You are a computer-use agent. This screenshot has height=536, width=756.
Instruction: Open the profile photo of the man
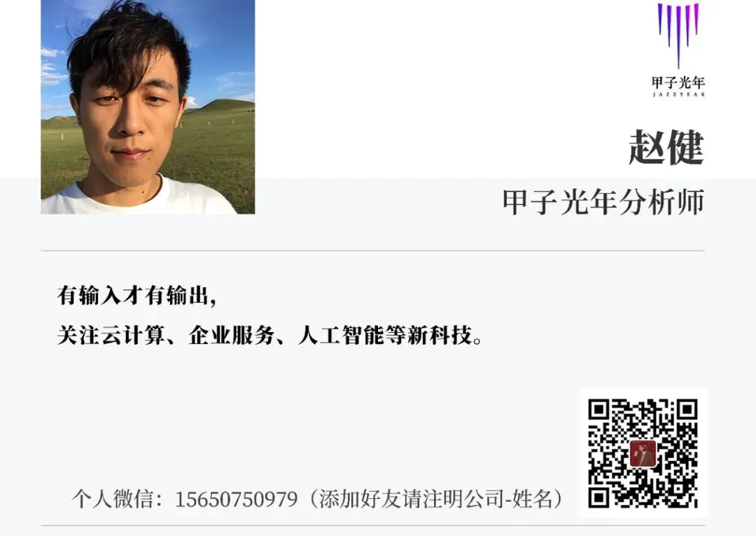pyautogui.click(x=148, y=106)
